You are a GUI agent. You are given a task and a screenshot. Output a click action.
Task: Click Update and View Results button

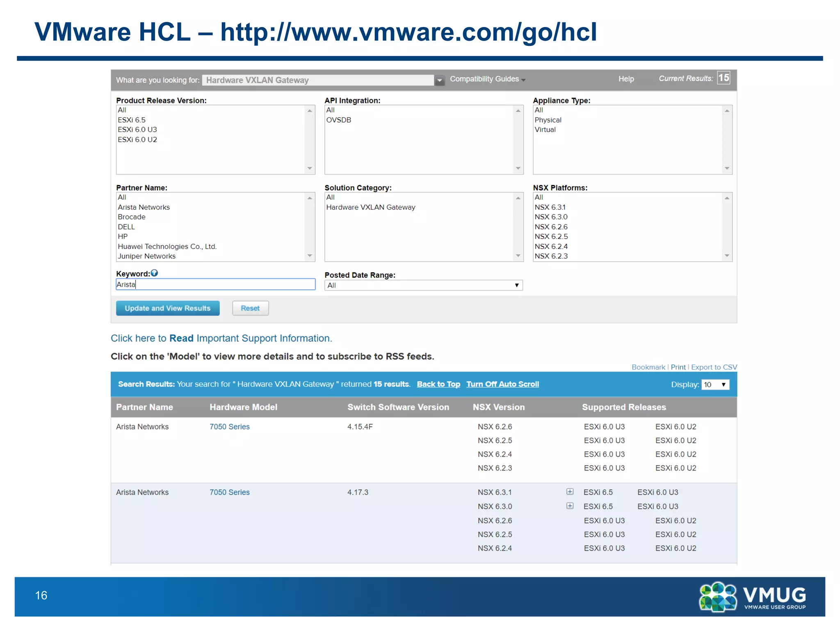point(168,308)
